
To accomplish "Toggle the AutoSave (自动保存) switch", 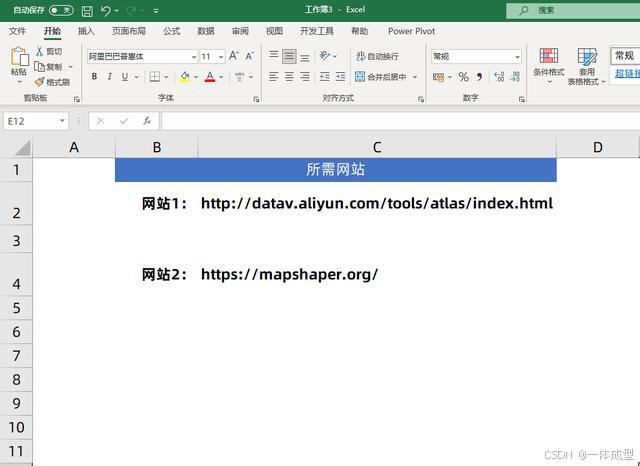I will (61, 10).
